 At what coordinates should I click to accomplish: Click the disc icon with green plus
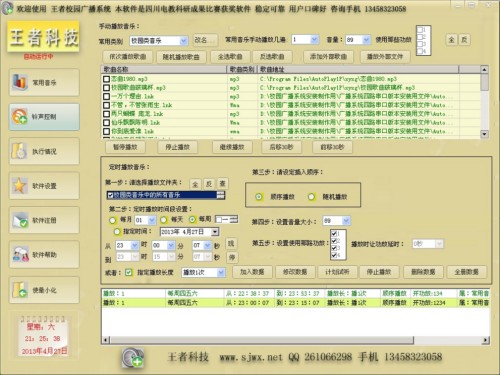(x=133, y=358)
